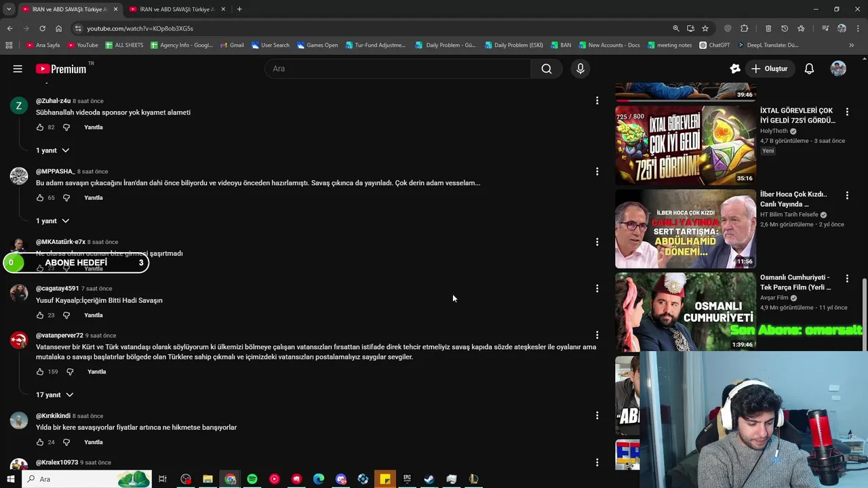Open menu for Osmanlı Cumhuriyeti video
The image size is (868, 488).
(x=847, y=279)
